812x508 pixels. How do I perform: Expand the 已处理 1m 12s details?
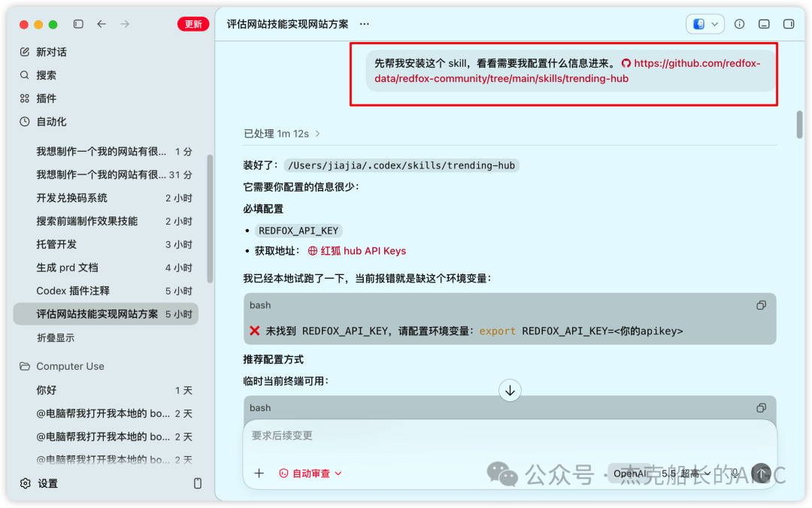click(282, 134)
